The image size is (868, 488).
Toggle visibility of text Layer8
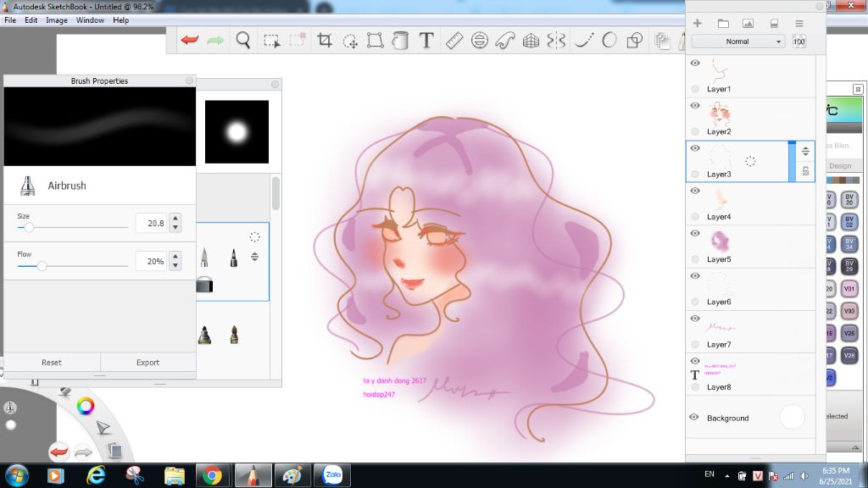pyautogui.click(x=695, y=361)
